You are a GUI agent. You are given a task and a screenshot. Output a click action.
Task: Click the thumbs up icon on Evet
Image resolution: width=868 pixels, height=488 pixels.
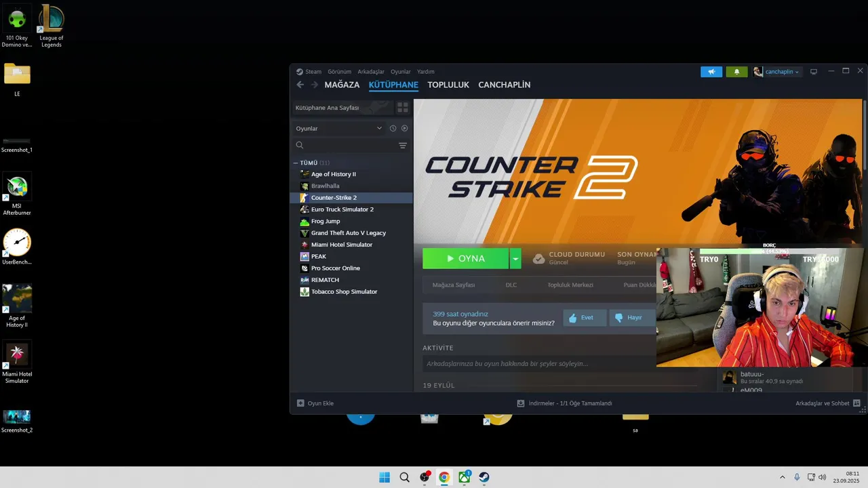point(573,318)
